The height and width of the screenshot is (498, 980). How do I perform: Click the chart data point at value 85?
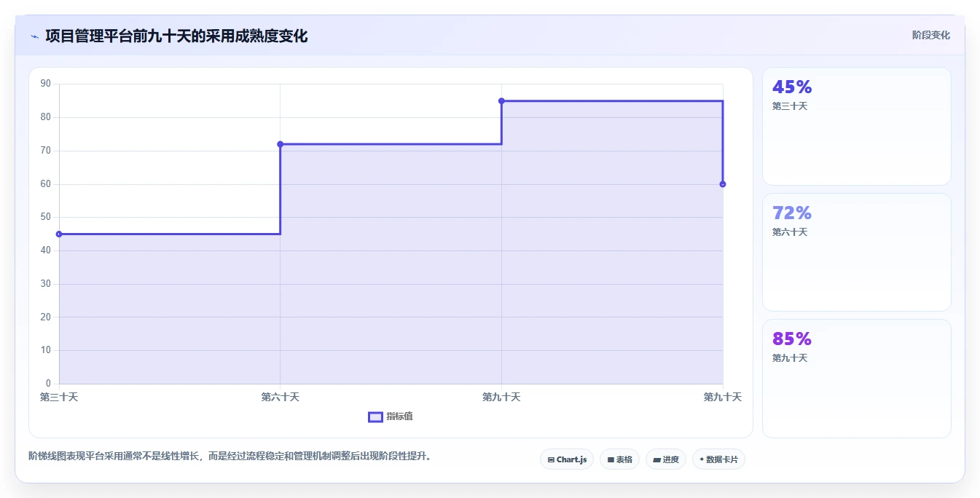(501, 100)
